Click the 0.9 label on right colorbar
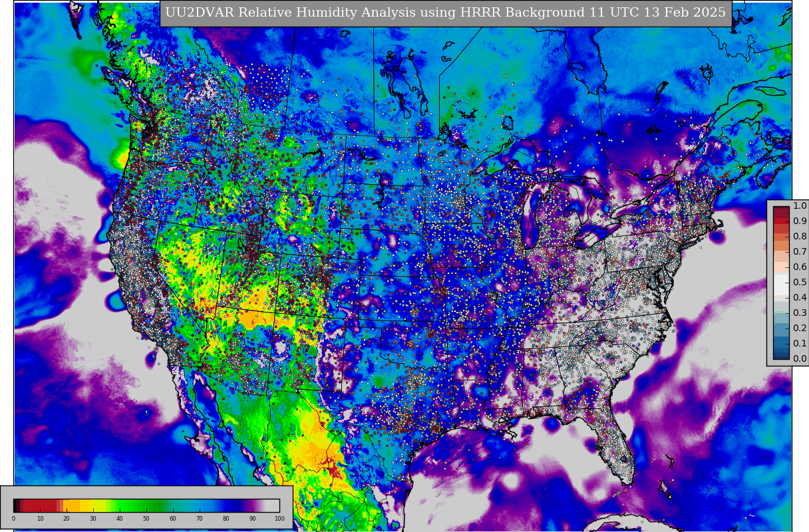This screenshot has width=809, height=532. point(800,221)
